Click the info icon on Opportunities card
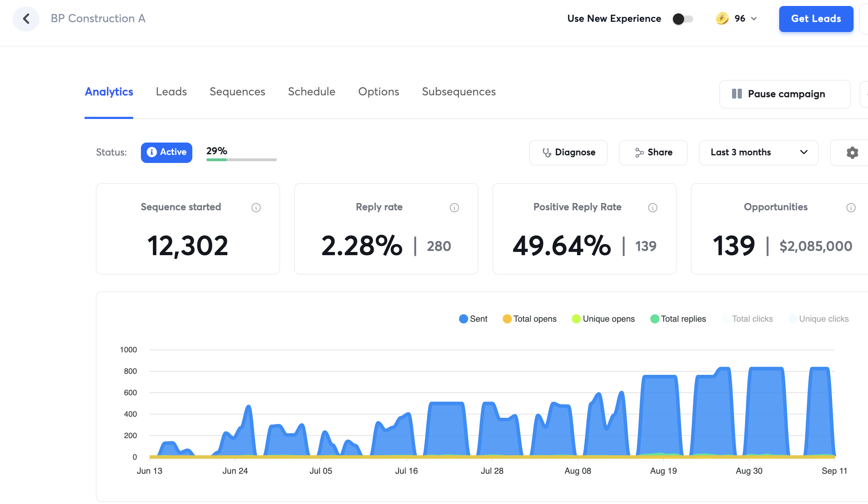Viewport: 868px width, 504px height. pyautogui.click(x=851, y=208)
